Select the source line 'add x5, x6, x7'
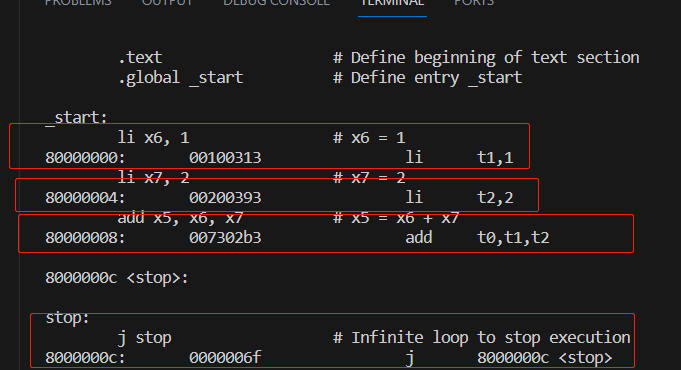 (x=180, y=218)
